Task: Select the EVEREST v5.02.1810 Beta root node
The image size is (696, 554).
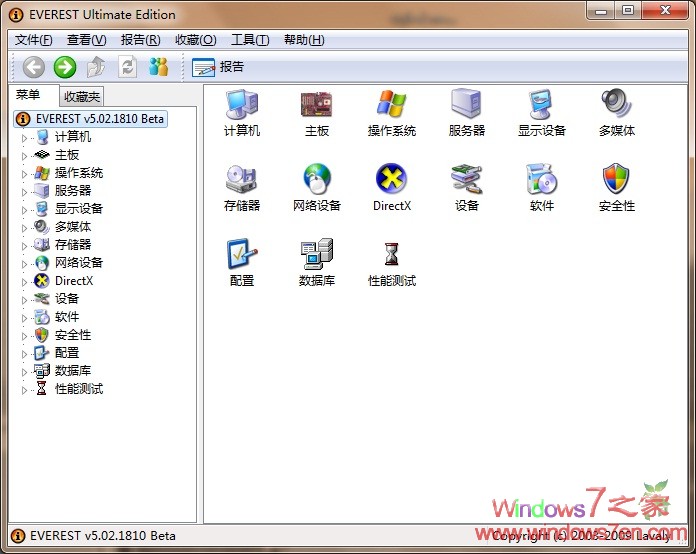Action: (98, 118)
